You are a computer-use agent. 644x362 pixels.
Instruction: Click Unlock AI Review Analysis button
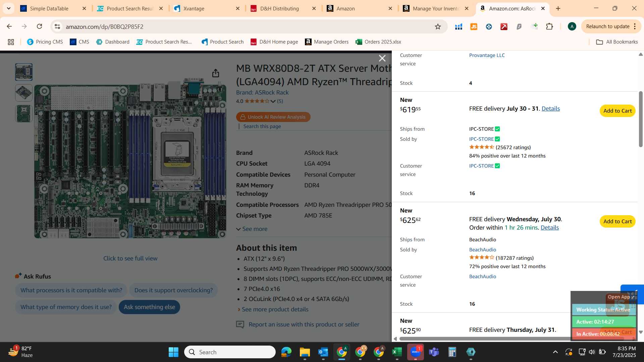coord(273,117)
